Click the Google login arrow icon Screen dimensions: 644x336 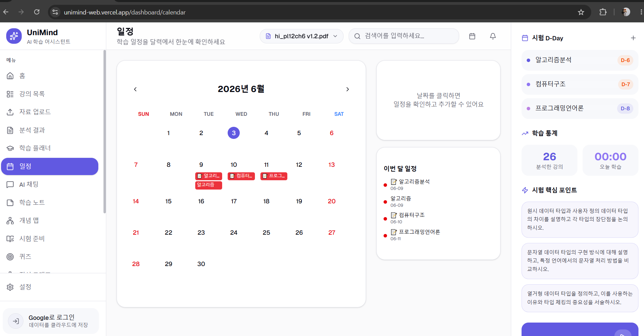click(16, 321)
